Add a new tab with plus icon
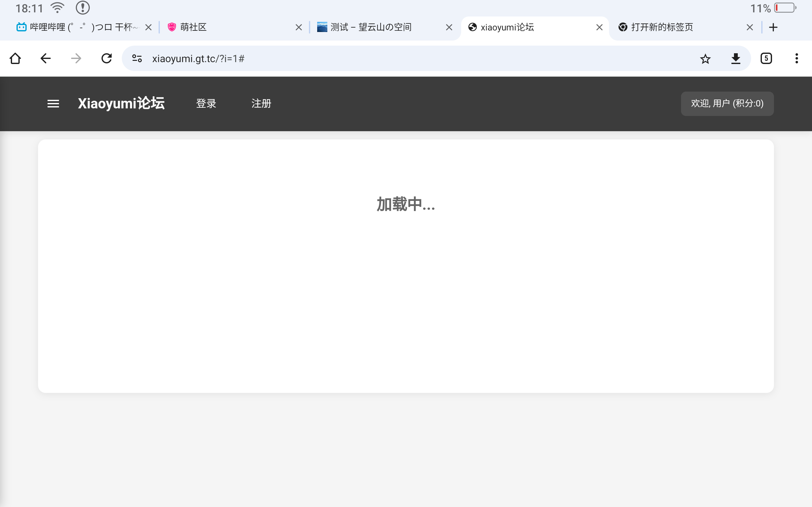Viewport: 812px width, 507px height. point(773,28)
